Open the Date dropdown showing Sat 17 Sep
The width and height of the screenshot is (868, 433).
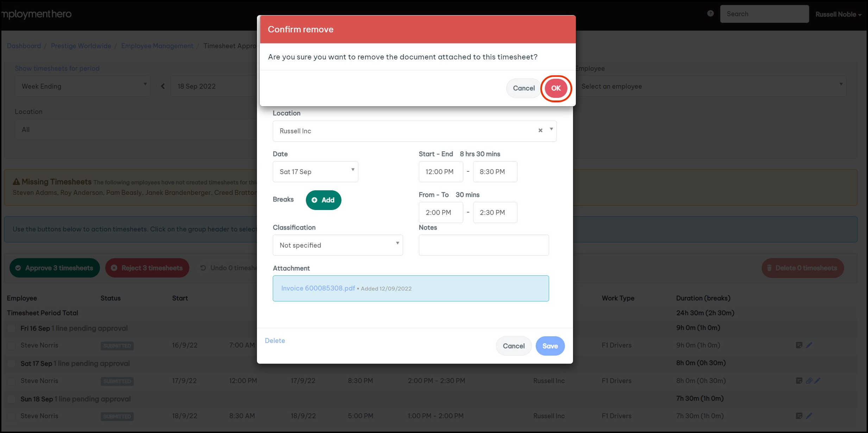click(315, 172)
